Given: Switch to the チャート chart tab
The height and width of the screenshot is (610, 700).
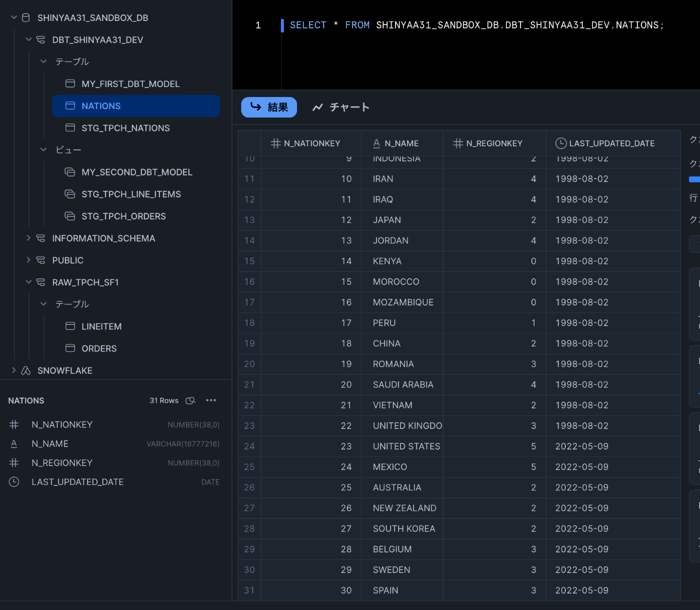Looking at the screenshot, I should coord(341,107).
